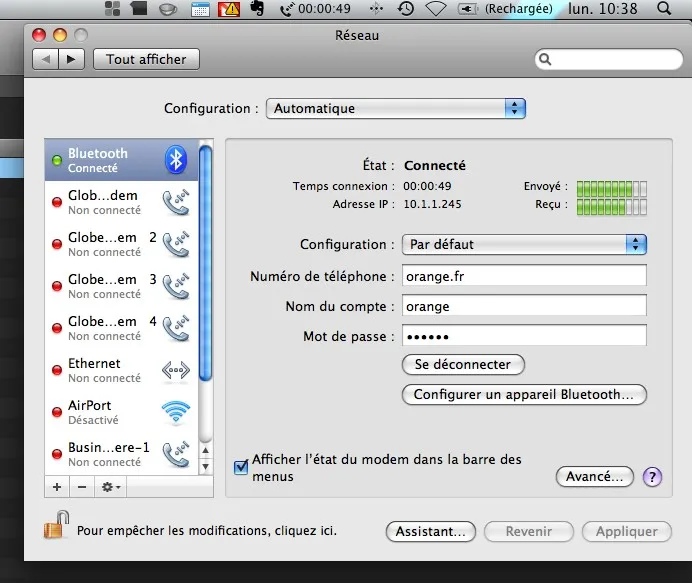This screenshot has width=692, height=583.
Task: Open the Bluetooth menu bar icon
Action: pyautogui.click(x=376, y=8)
